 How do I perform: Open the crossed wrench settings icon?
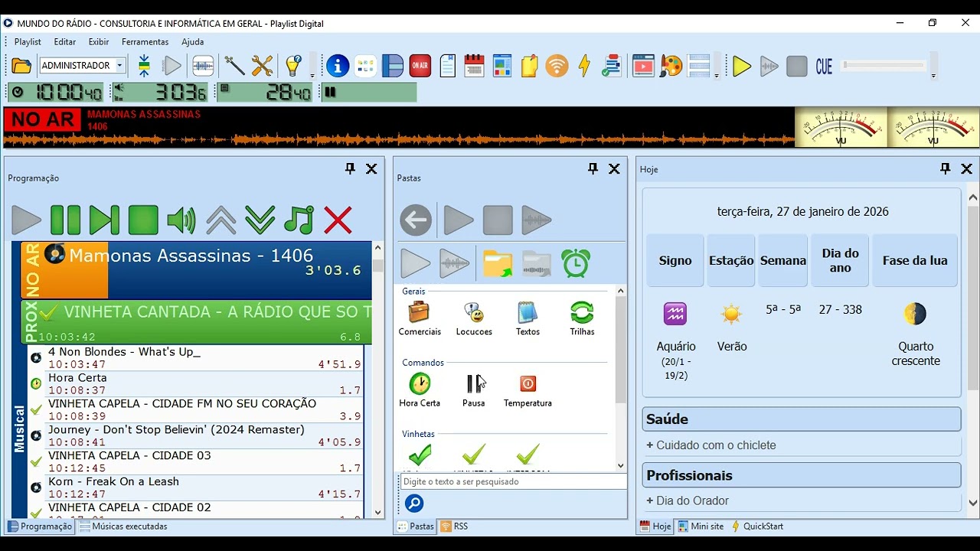[263, 66]
